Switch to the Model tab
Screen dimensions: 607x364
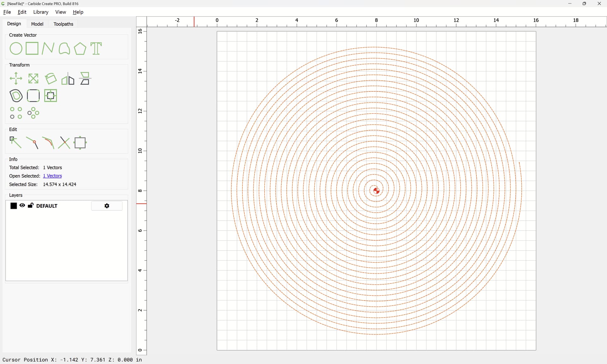(37, 24)
